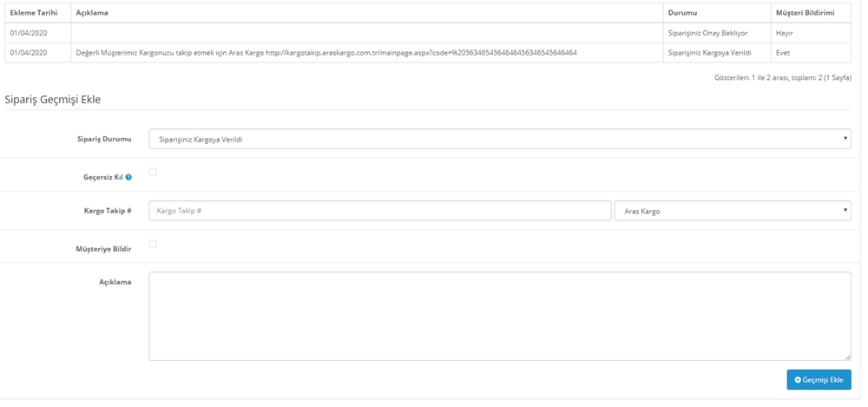The width and height of the screenshot is (868, 407).
Task: Click the Açıklama form label
Action: point(115,282)
